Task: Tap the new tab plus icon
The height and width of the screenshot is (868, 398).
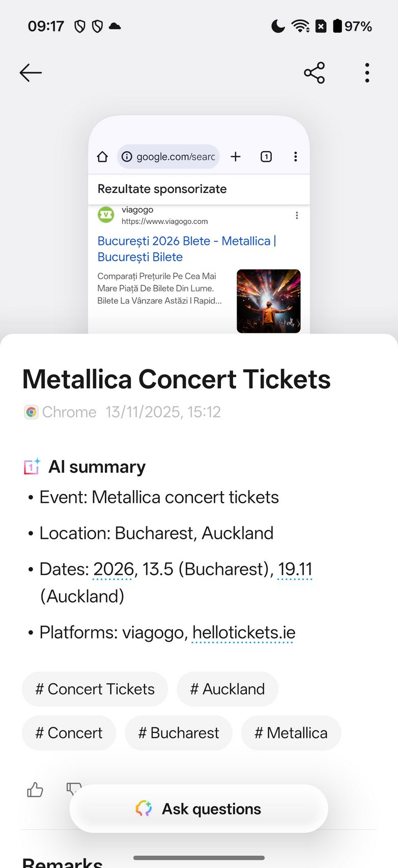Action: pos(235,156)
